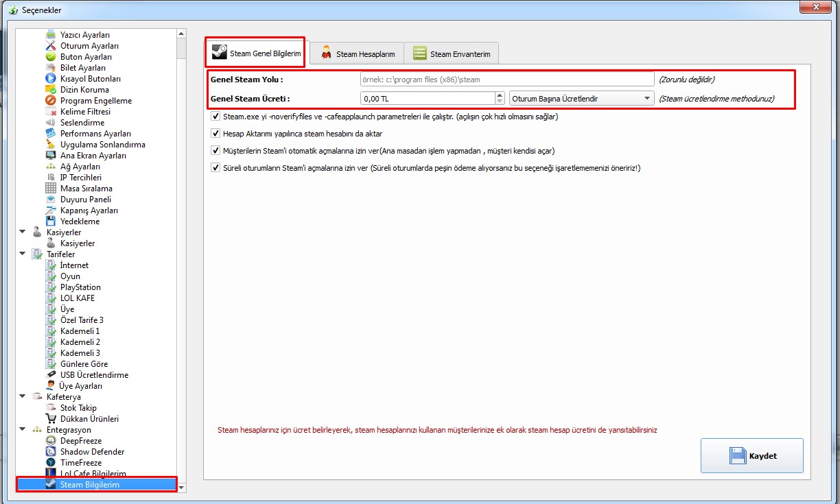Select IP Tercihleri tree item
The width and height of the screenshot is (840, 504).
tap(80, 178)
